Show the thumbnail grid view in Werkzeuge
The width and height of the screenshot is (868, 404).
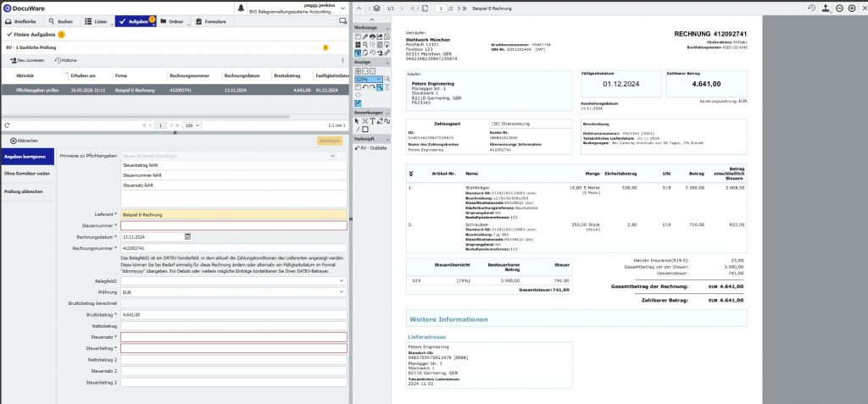click(x=358, y=44)
